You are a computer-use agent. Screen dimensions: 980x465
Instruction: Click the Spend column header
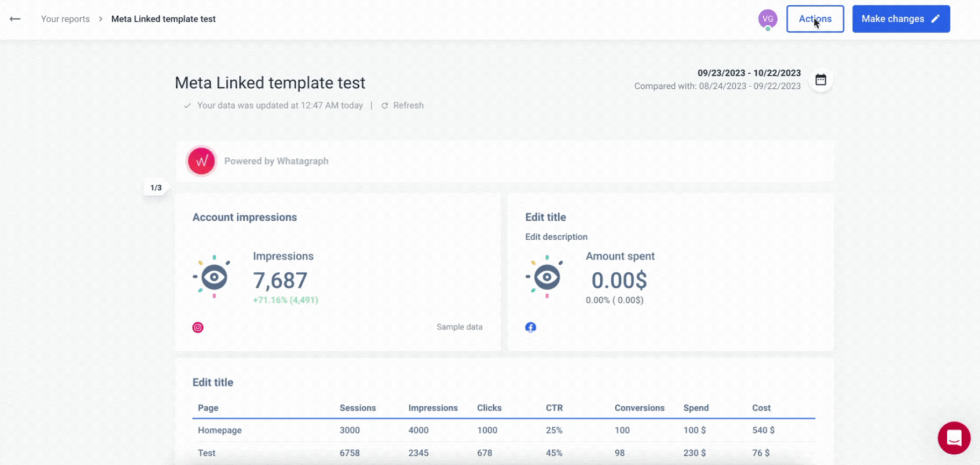[x=696, y=408]
